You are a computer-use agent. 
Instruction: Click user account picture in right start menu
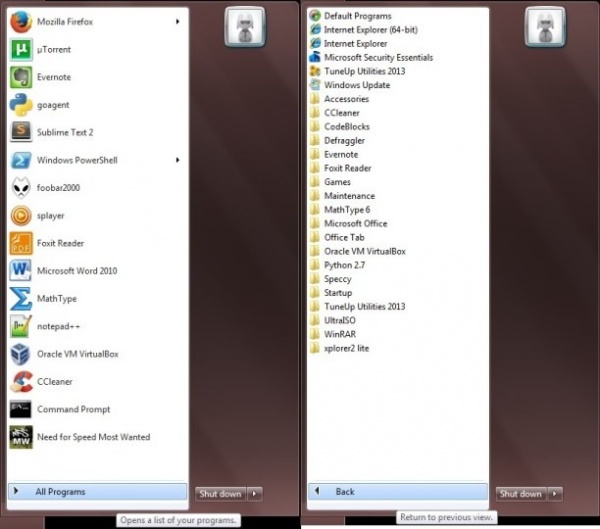545,28
